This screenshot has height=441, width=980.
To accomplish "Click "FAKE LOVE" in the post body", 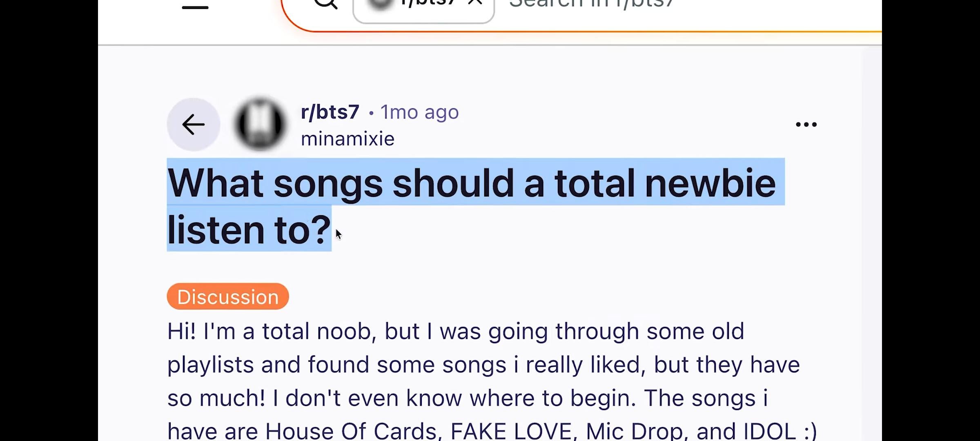I will point(511,431).
